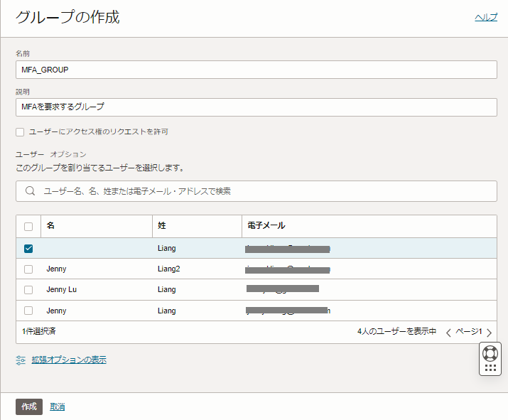The width and height of the screenshot is (508, 420).
Task: Click the sliders icon beside 拡張オプションの表示
Action: tap(21, 360)
